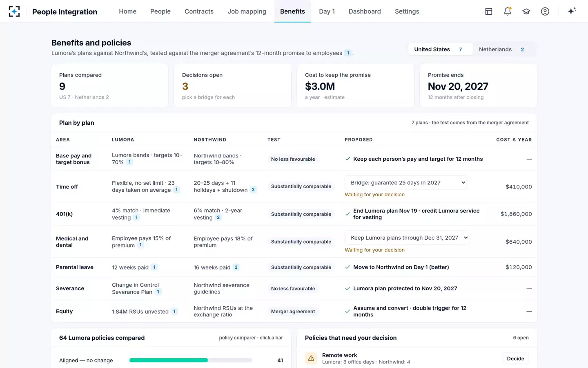Click the People Integration logo icon
588x368 pixels.
(x=14, y=11)
